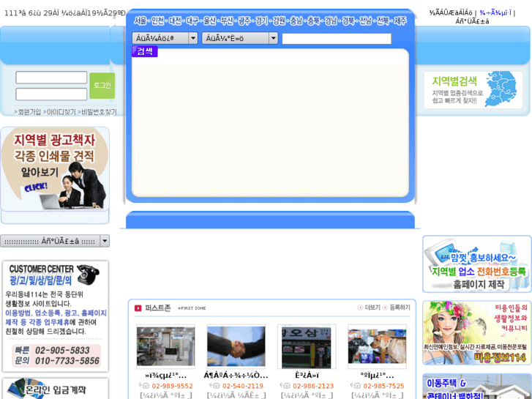The width and height of the screenshot is (532, 399).
Task: Select the 전남 region tab
Action: [x=365, y=21]
